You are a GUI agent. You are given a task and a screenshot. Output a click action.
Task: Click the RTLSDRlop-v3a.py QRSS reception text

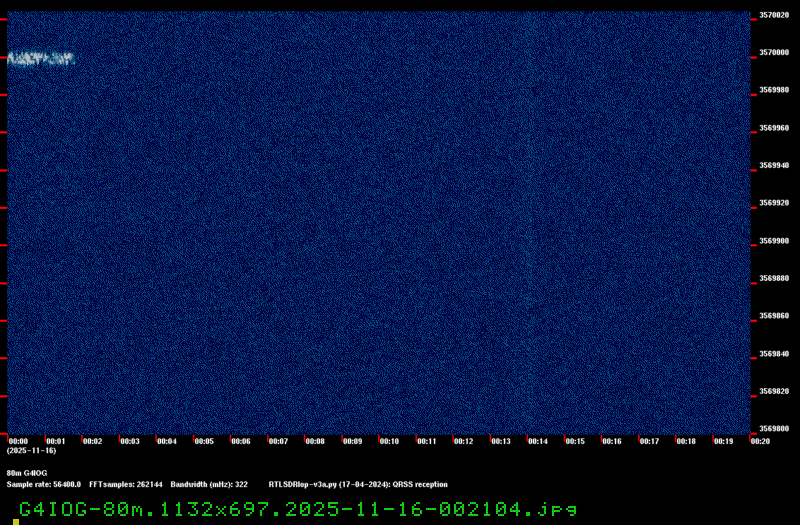(358, 485)
